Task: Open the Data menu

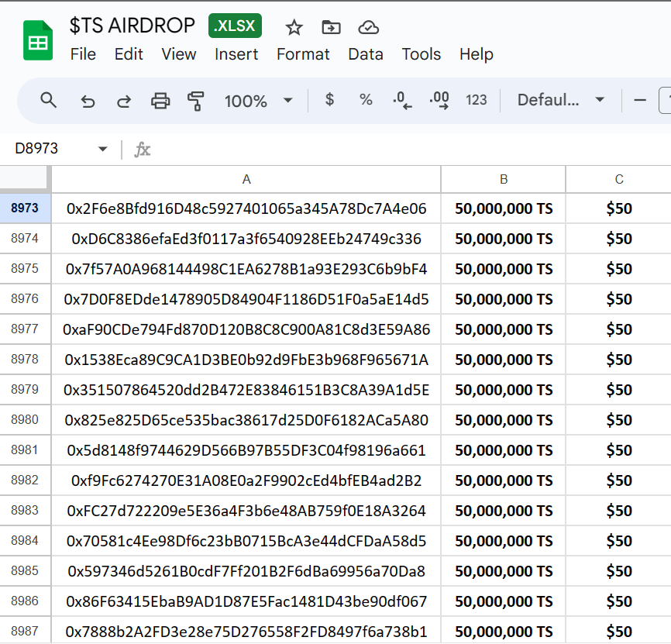Action: coord(366,54)
